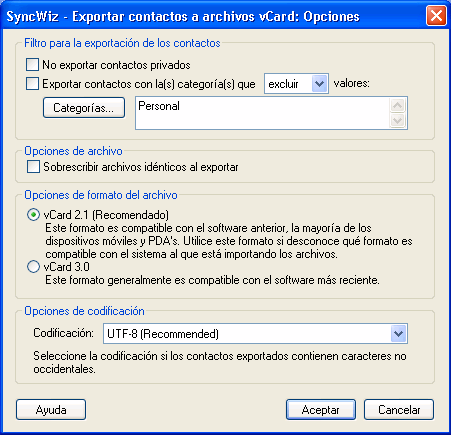Screen dimensions: 451x435
Task: Choose the vCard 3.0 format radio button
Action: pyautogui.click(x=33, y=267)
